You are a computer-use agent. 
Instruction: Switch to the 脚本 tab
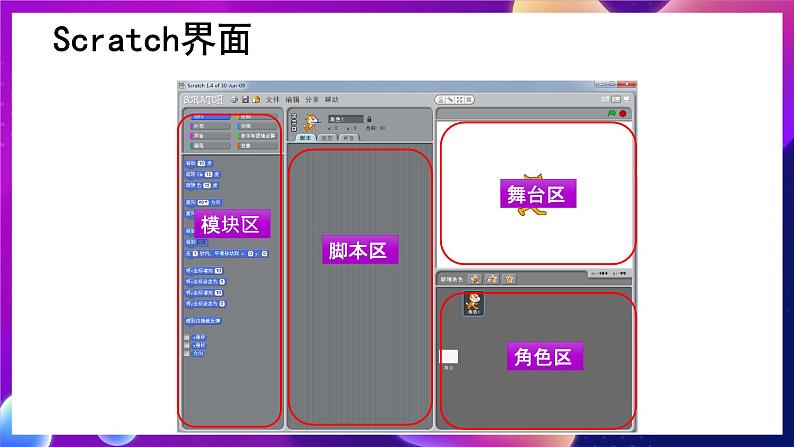305,138
